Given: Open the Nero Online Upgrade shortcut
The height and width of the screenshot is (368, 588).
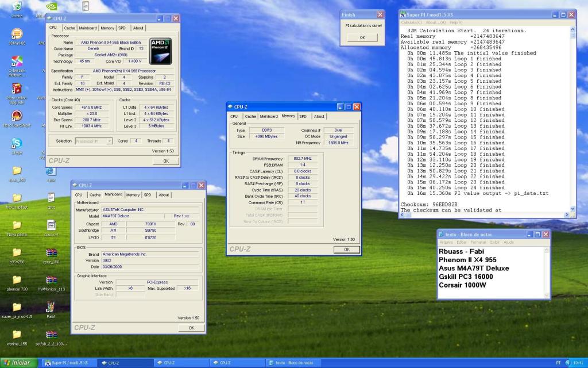Looking at the screenshot, I should click(17, 89).
